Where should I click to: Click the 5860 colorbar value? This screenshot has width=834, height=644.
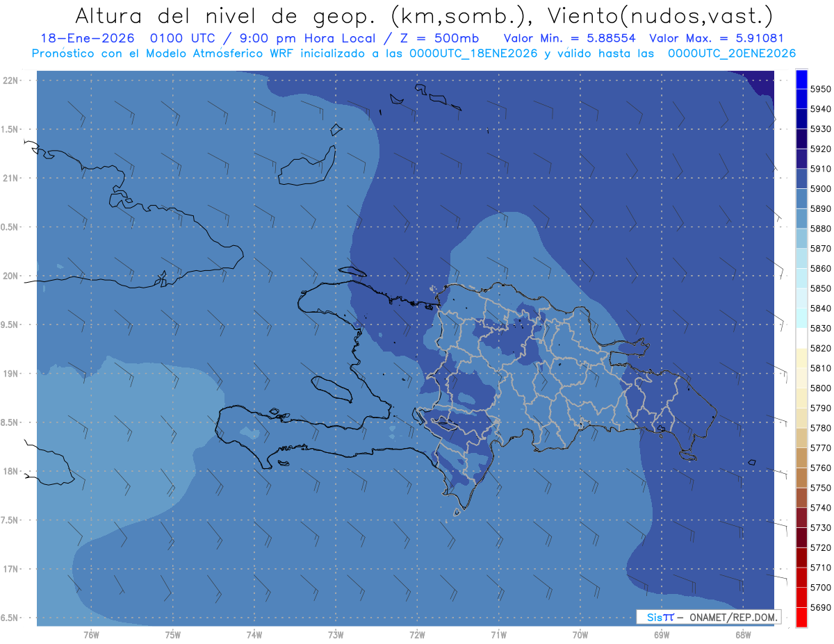[x=820, y=268]
